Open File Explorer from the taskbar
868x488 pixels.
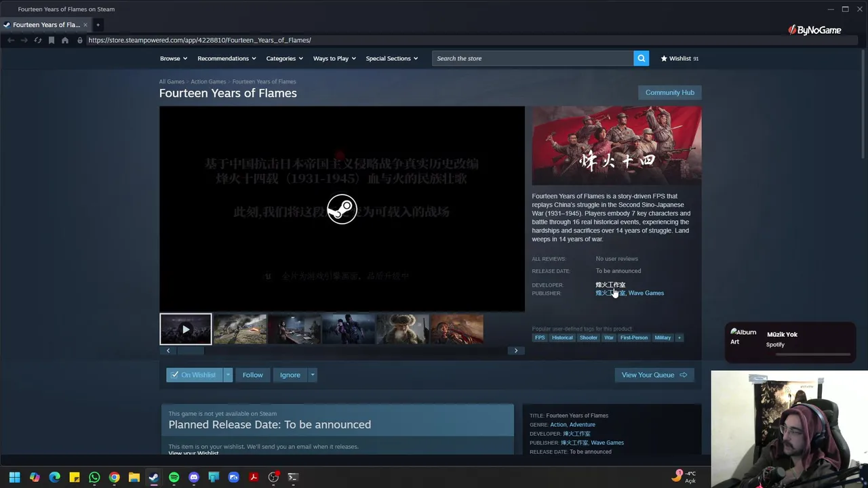pyautogui.click(x=134, y=477)
